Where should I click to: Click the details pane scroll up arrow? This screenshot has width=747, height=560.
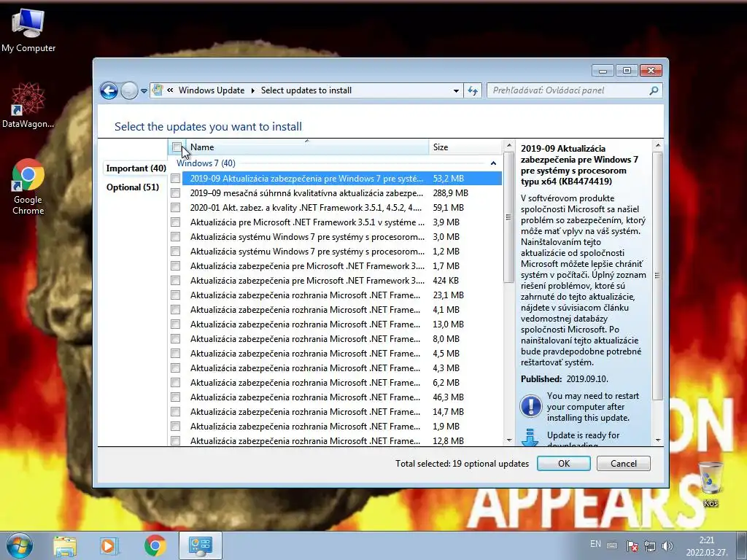(x=658, y=145)
